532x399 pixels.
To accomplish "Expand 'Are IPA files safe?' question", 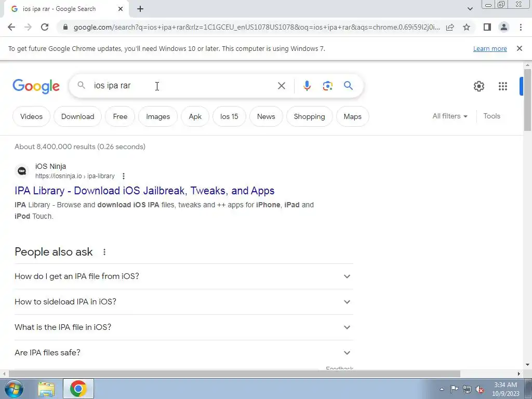I will pos(184,353).
